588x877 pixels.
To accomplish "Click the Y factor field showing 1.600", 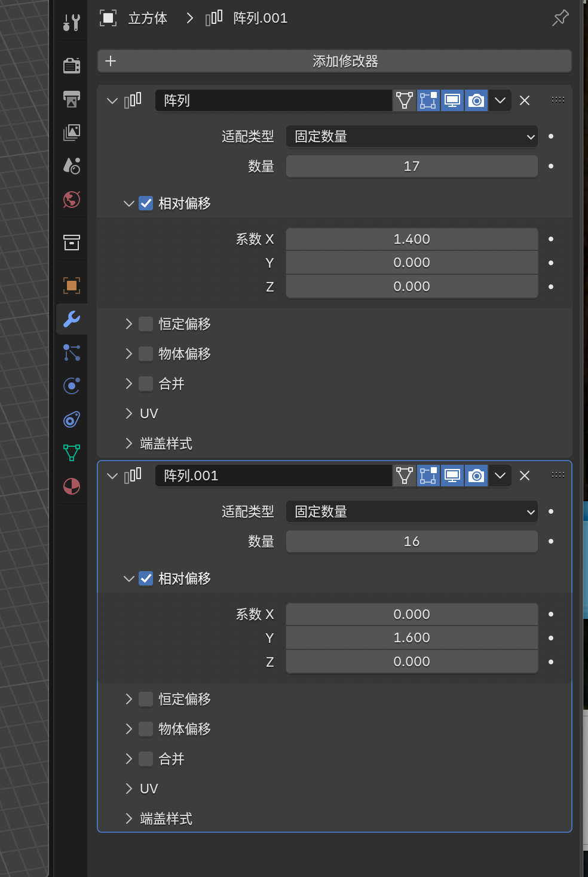I will click(x=412, y=637).
